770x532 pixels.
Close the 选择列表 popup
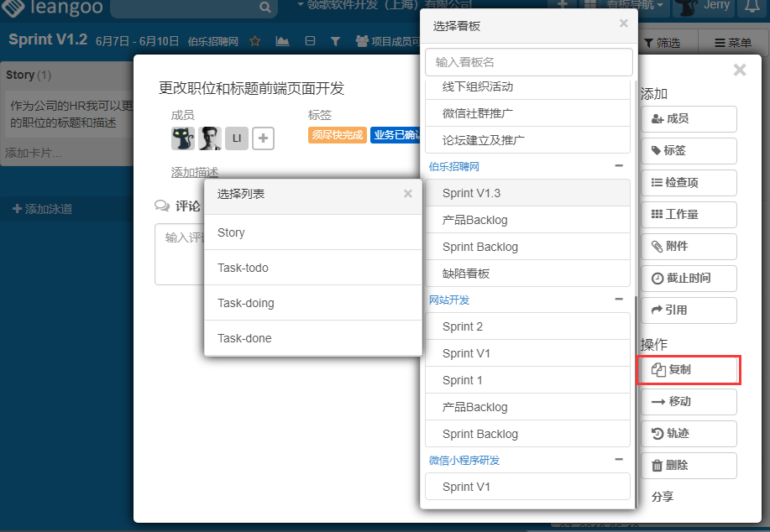point(408,194)
